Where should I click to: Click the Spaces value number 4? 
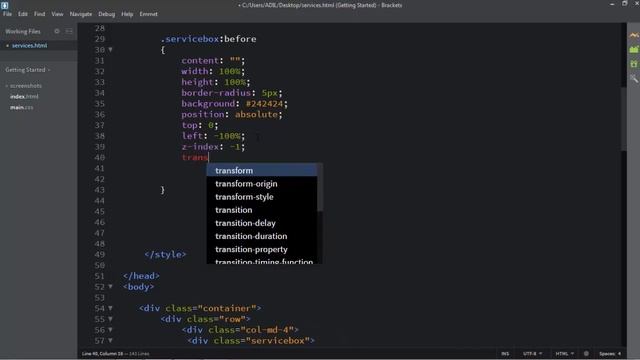tap(619, 353)
